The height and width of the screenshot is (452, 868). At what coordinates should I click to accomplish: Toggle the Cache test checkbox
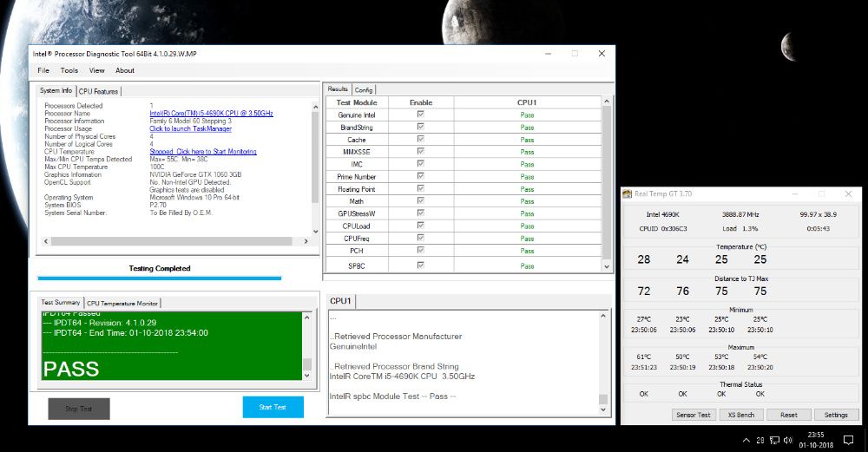421,139
